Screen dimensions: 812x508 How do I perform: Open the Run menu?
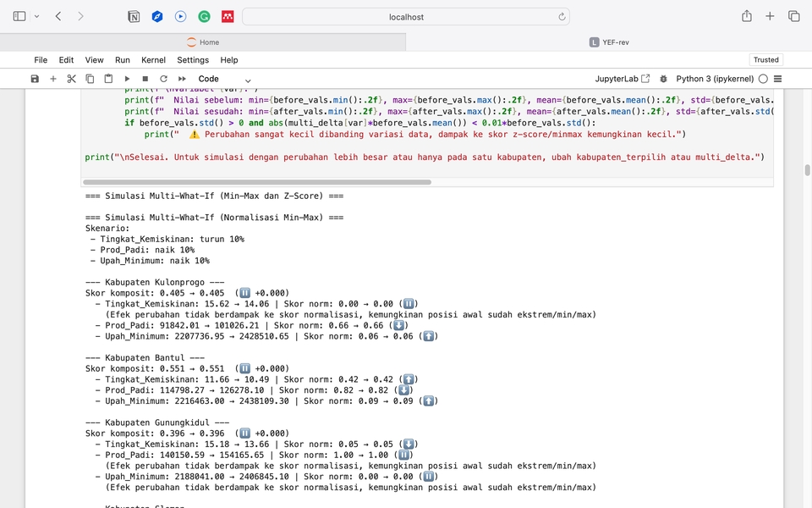[123, 60]
